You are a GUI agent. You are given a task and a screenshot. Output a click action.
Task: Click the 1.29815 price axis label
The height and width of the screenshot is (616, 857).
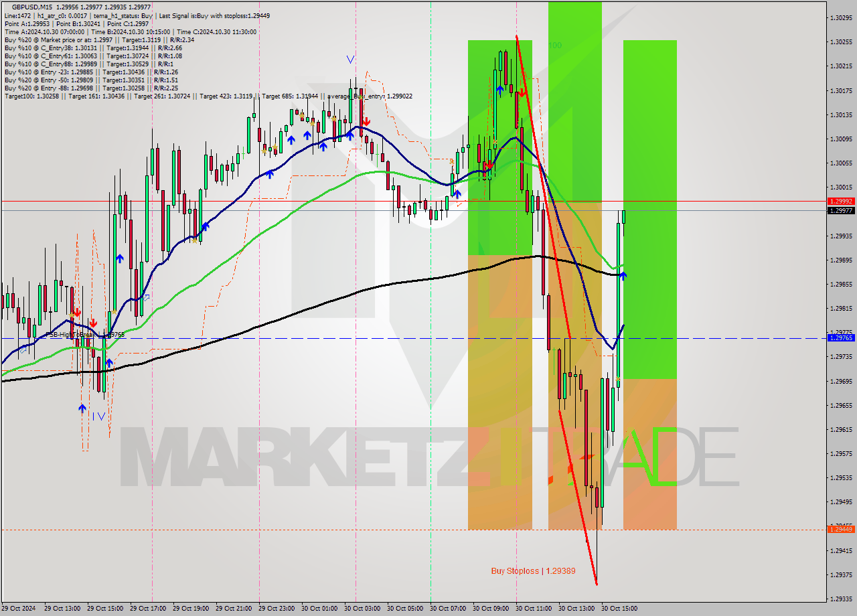841,308
